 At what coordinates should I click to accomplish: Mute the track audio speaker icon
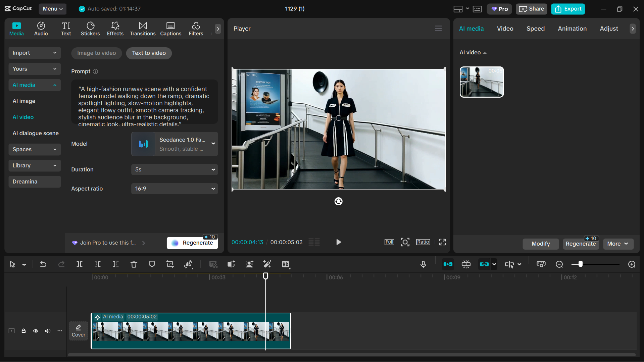tap(48, 331)
